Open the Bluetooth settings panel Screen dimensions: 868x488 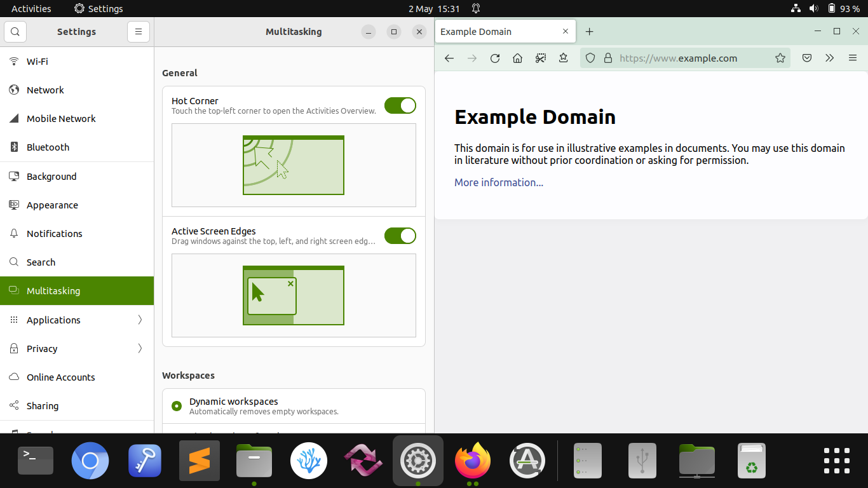[48, 147]
